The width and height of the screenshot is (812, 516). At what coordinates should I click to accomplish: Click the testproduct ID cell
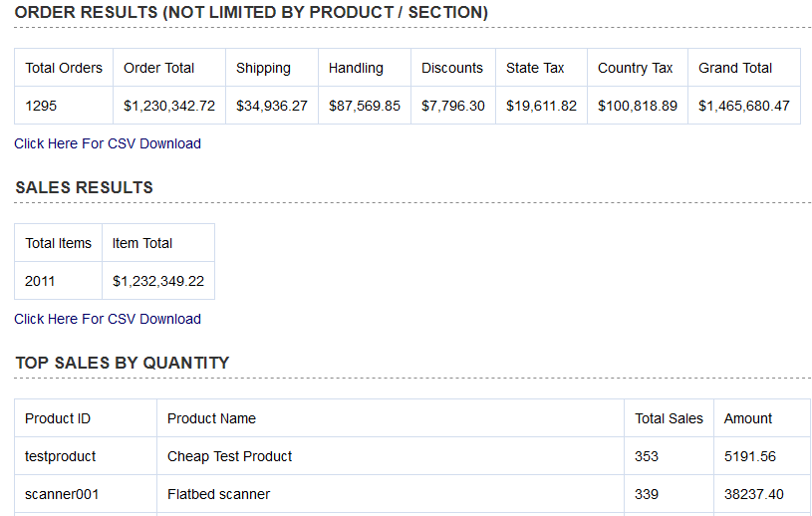click(x=61, y=456)
